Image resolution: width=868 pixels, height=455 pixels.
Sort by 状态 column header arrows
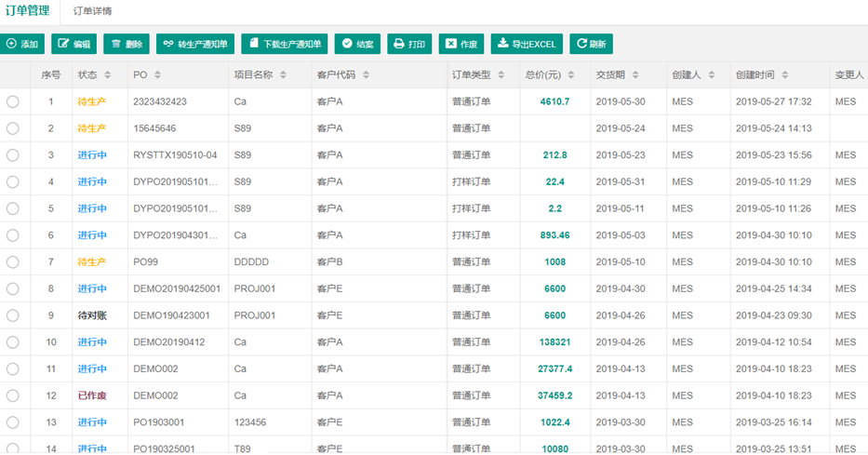tap(108, 75)
